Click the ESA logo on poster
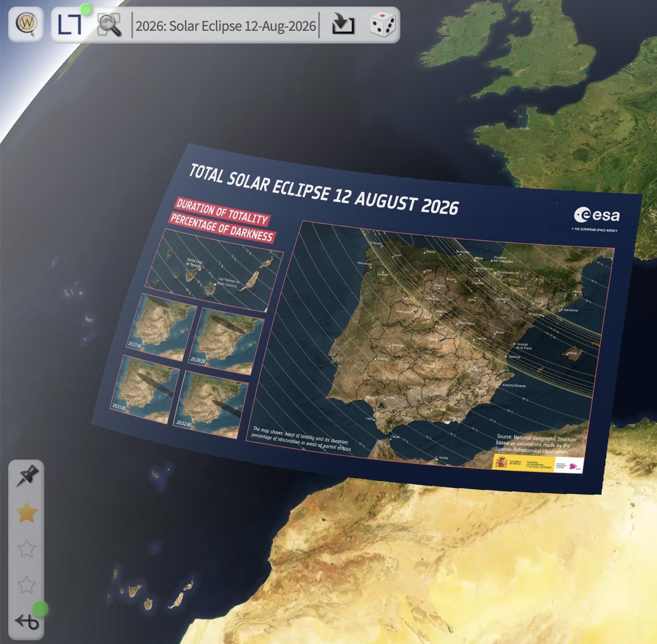Screen dimensions: 657x644 pyautogui.click(x=596, y=215)
